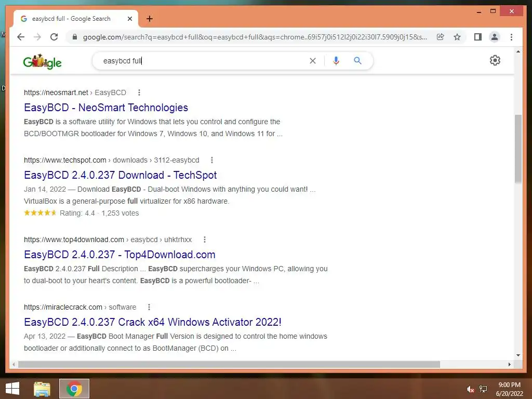Click the https://neosmart.net breadcrumb URL

point(56,92)
